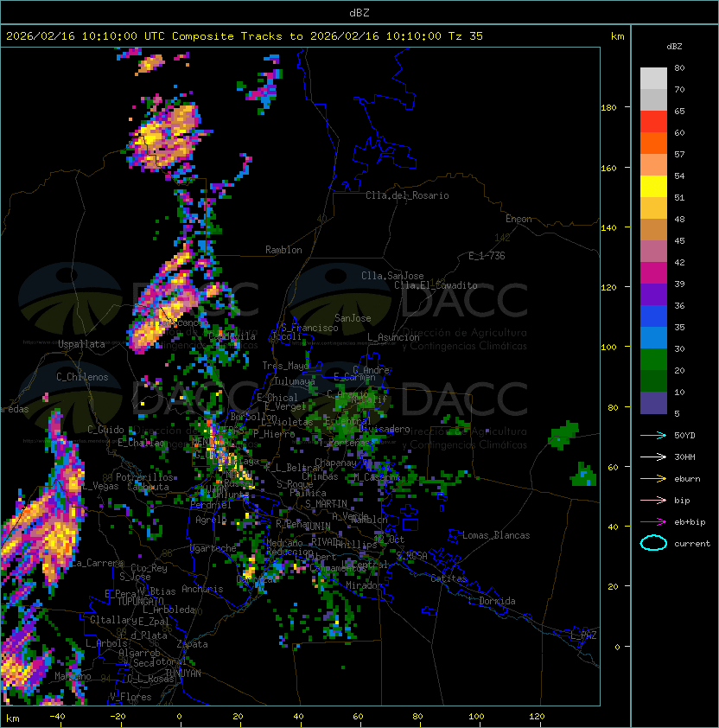Click the 'current' legend label

(692, 543)
